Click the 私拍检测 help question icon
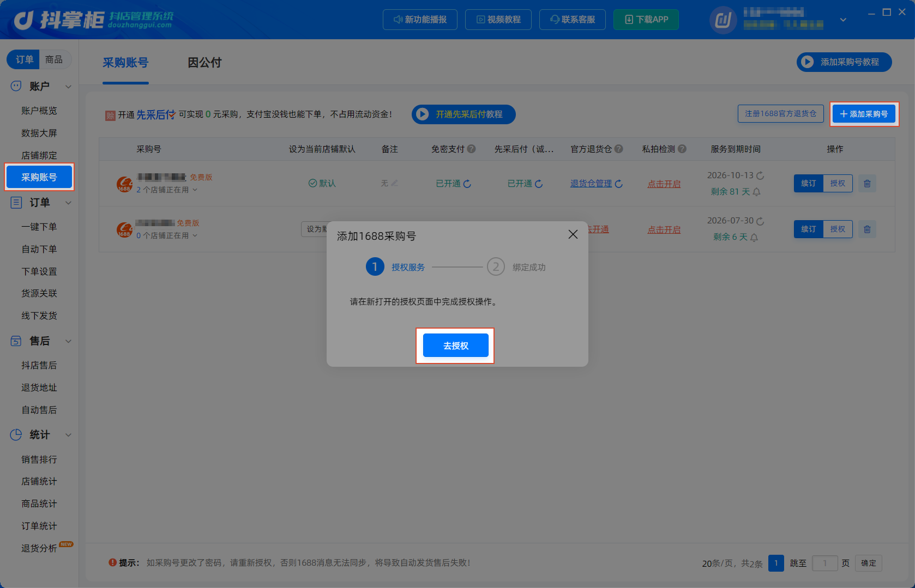Viewport: 915px width, 588px height. [682, 149]
